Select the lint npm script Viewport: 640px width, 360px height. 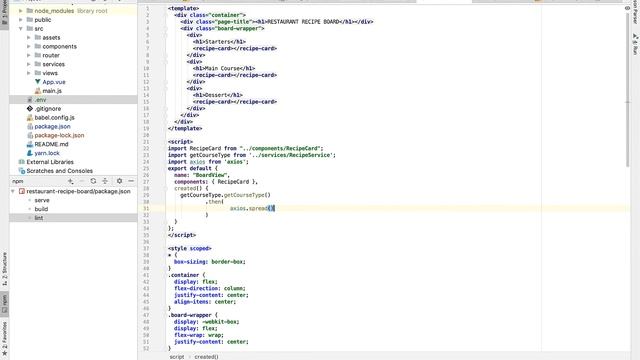(x=73, y=218)
